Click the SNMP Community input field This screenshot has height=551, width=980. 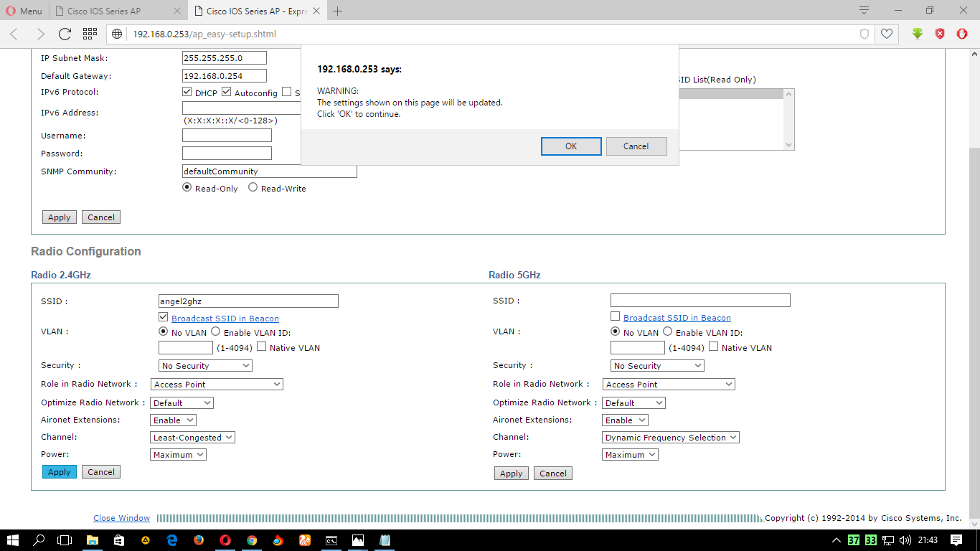[x=270, y=171]
